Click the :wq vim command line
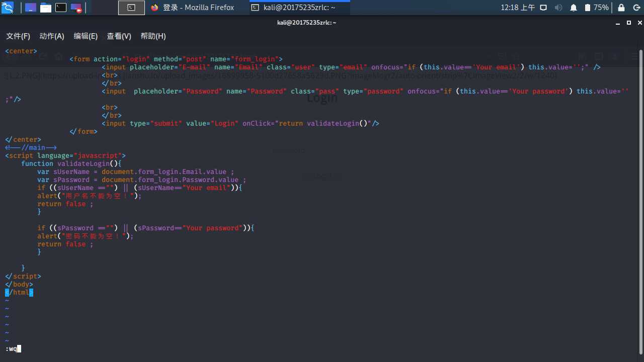 [13, 348]
